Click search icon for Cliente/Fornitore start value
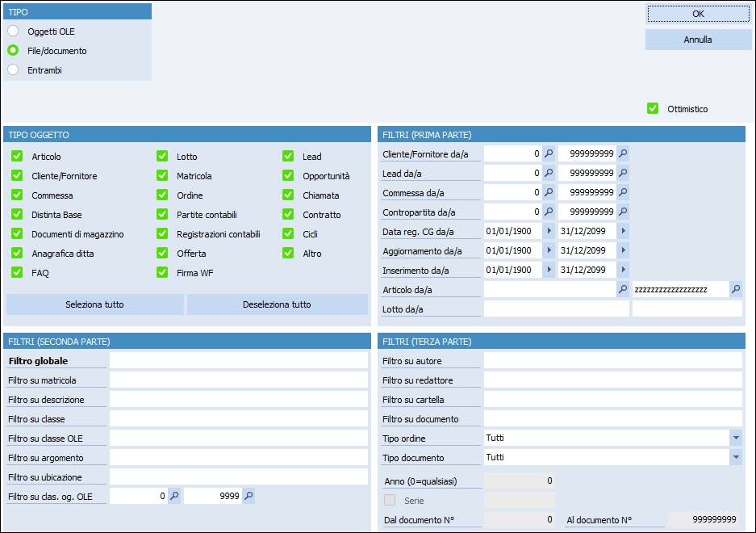Screen dimensions: 756x533 point(549,153)
